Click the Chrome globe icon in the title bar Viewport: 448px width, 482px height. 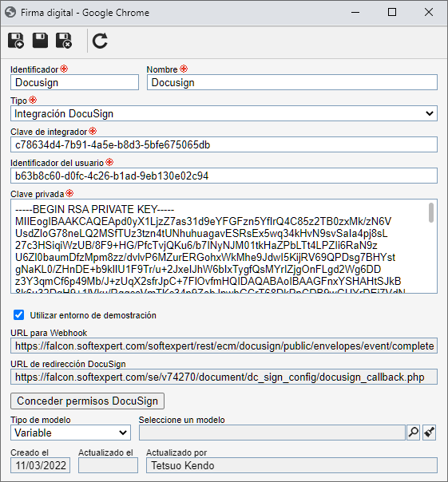10,13
